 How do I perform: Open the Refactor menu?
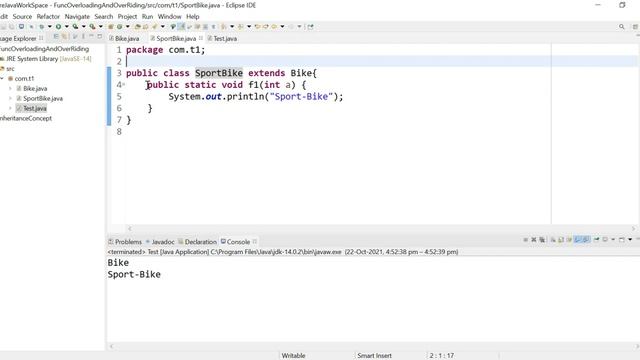click(48, 16)
